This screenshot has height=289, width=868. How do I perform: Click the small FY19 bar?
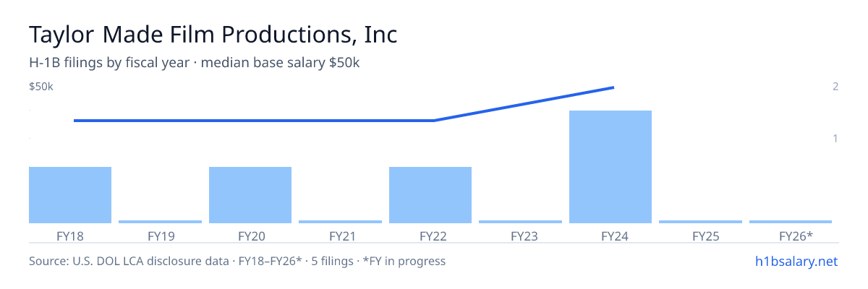[x=160, y=222]
